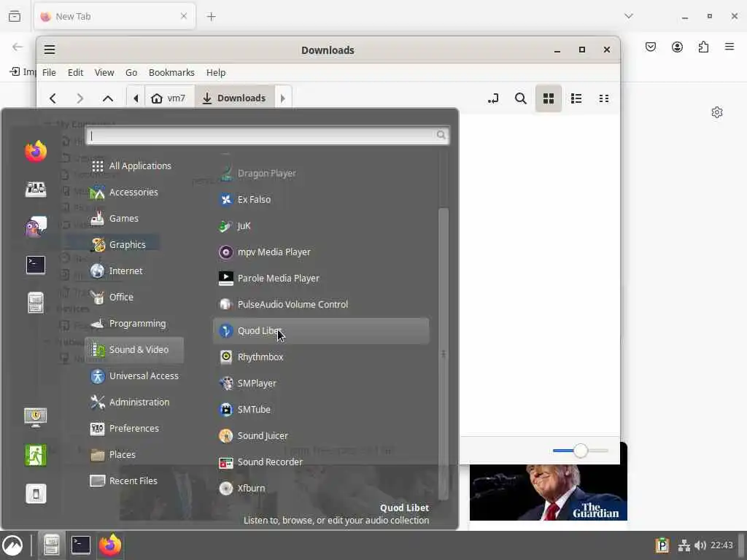The image size is (747, 560).
Task: Open File menu in Downloads window
Action: point(49,72)
